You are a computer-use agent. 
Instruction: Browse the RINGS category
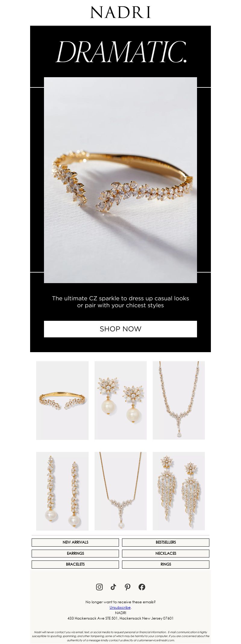166,564
